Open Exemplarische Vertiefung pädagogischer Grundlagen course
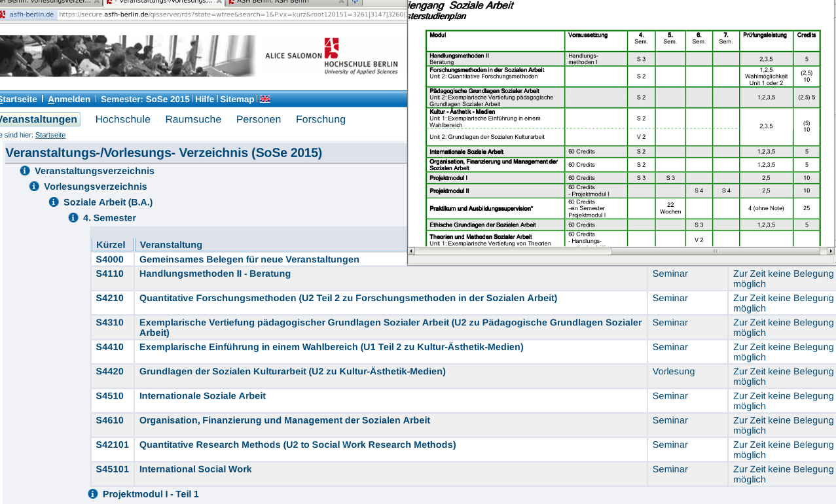 point(390,327)
